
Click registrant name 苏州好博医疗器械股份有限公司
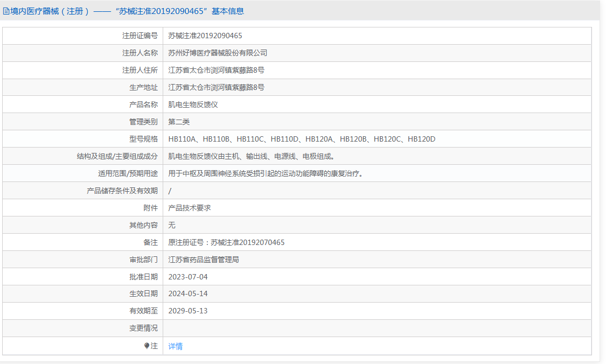[x=218, y=53]
